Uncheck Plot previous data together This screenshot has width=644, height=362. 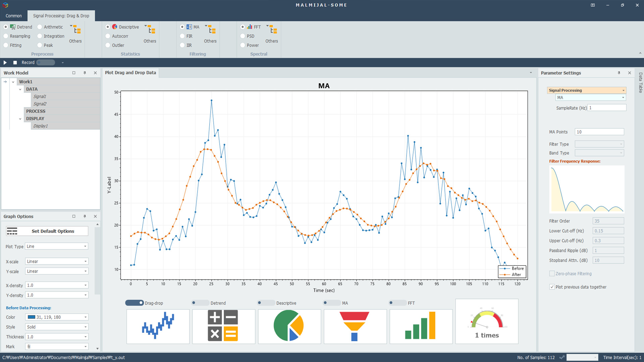tap(552, 287)
